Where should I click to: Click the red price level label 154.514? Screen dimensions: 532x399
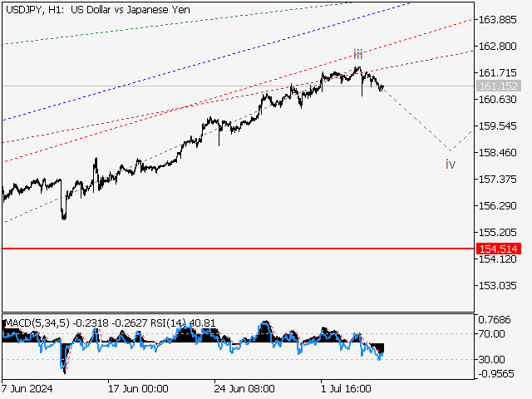tap(499, 249)
